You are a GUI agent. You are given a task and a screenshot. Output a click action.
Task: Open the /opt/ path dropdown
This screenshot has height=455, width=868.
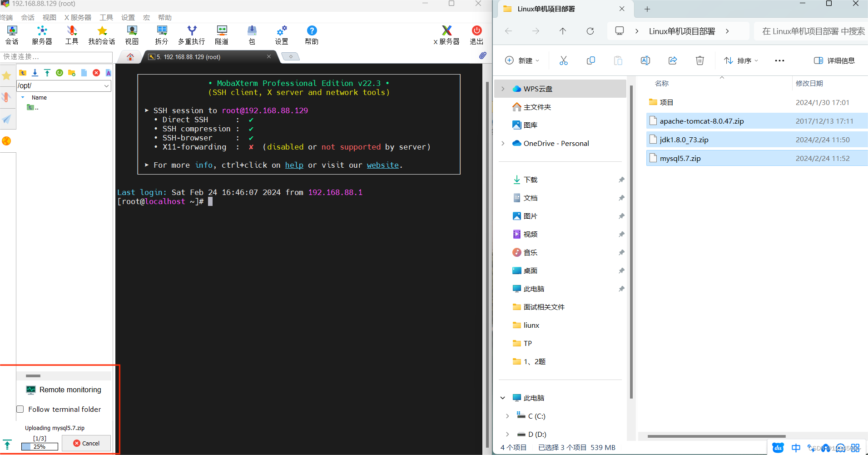pyautogui.click(x=106, y=86)
